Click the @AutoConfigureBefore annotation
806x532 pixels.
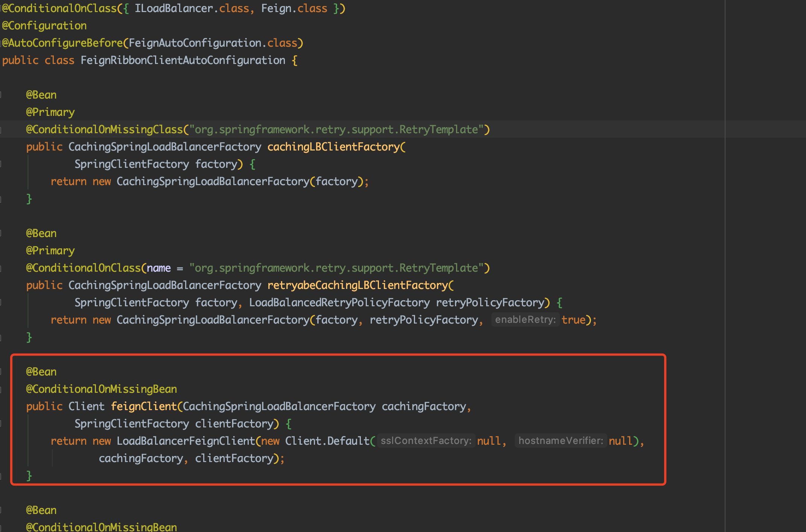62,43
